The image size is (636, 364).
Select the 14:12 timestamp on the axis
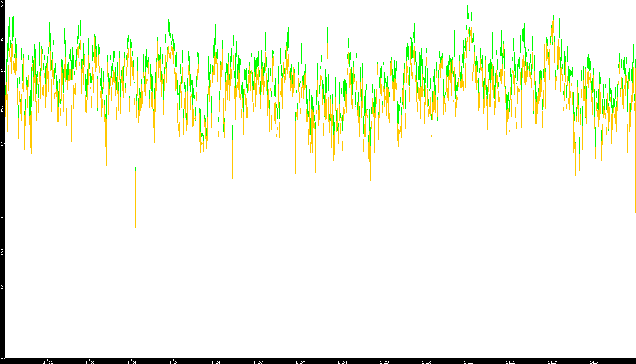click(x=510, y=362)
